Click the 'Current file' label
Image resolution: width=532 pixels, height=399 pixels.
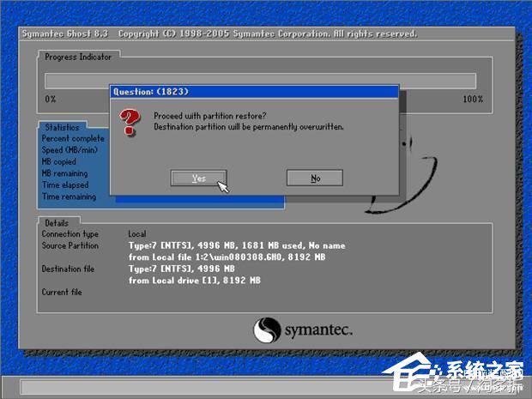tap(62, 292)
